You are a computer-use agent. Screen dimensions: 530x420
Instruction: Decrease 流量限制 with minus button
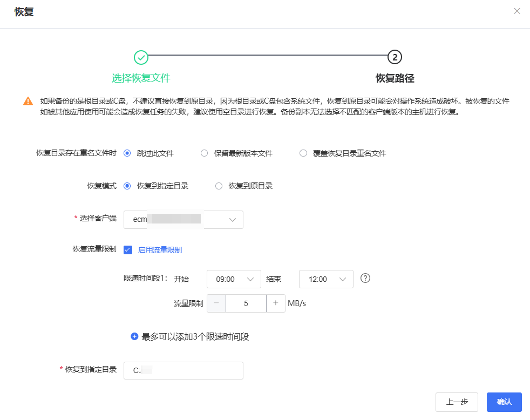216,303
